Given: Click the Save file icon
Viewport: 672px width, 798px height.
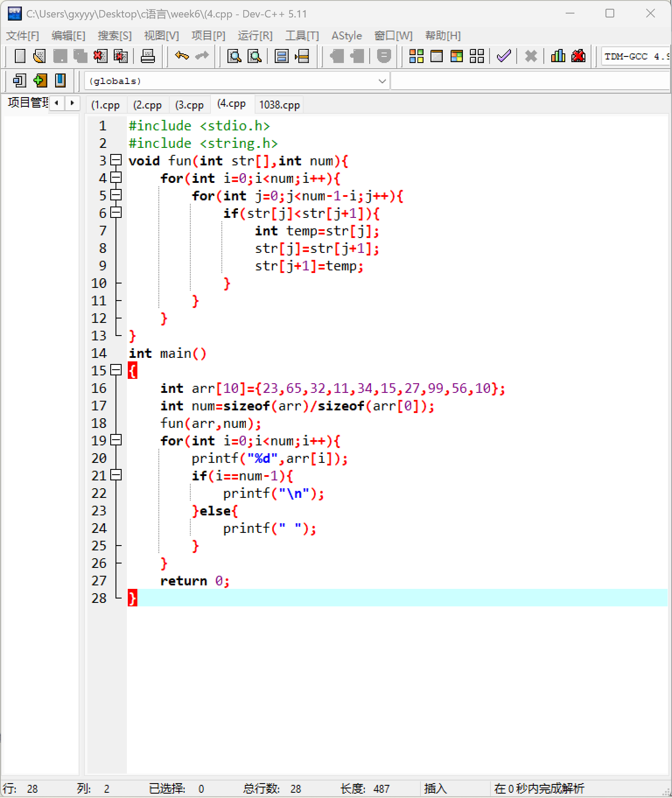Looking at the screenshot, I should coord(60,56).
